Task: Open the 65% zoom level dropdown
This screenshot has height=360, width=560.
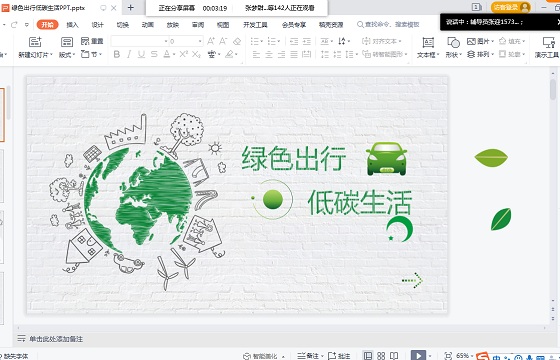Action: point(464,356)
